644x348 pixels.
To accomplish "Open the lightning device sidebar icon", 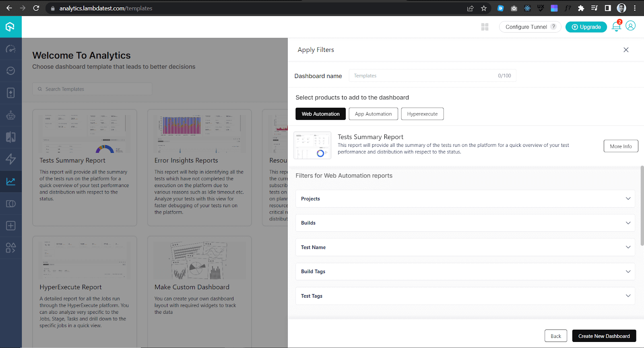I will (11, 93).
